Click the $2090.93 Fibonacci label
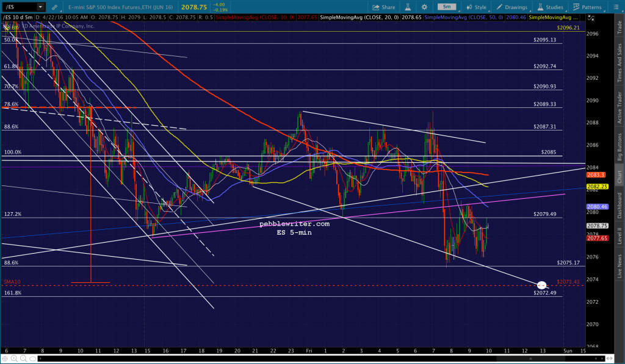Screen dimensions: 625x364 point(544,86)
